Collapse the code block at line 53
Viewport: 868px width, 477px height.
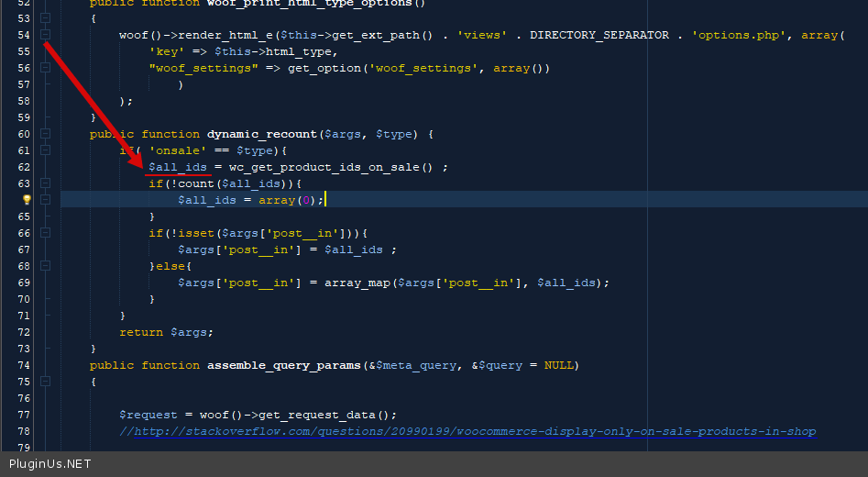(x=45, y=18)
